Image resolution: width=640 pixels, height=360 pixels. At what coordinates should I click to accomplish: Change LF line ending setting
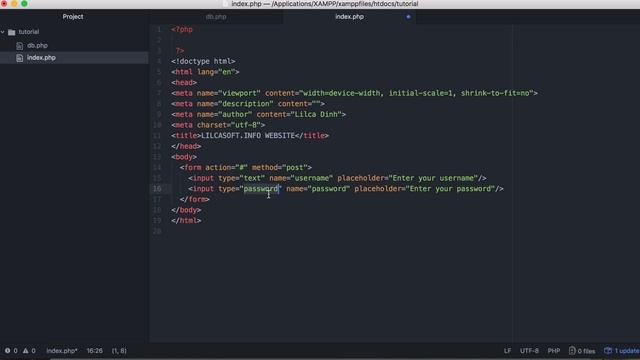(507, 351)
